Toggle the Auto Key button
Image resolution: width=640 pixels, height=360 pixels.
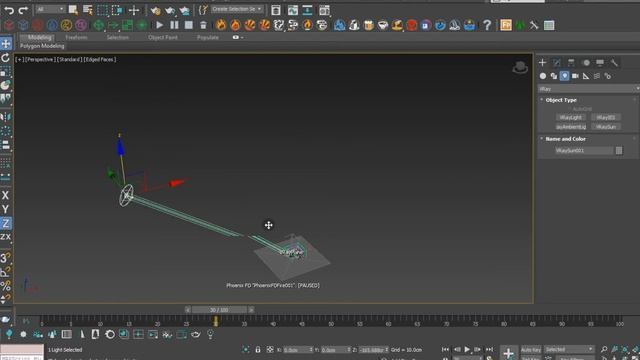coord(531,350)
